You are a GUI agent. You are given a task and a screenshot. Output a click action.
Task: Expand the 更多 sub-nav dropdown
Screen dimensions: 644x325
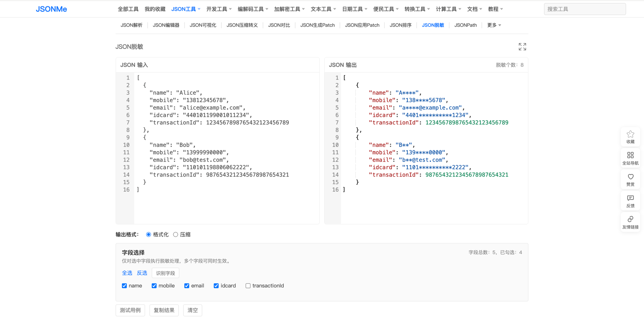pos(494,25)
